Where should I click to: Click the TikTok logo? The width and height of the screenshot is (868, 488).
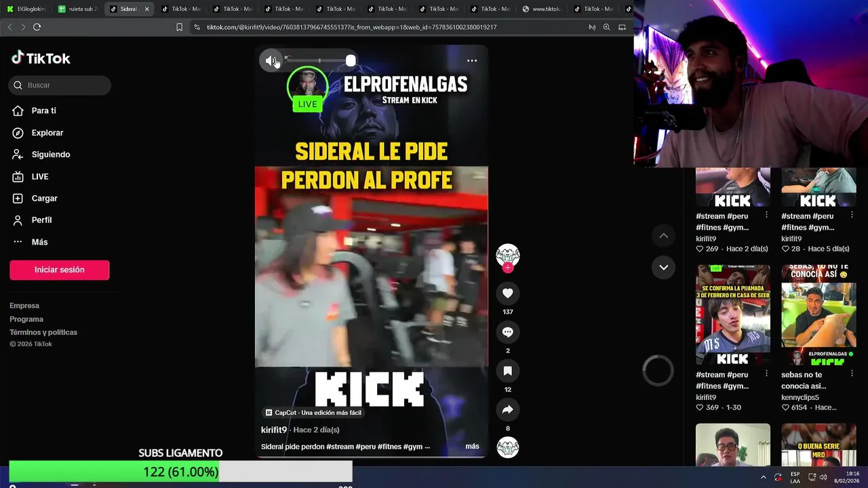pyautogui.click(x=41, y=58)
